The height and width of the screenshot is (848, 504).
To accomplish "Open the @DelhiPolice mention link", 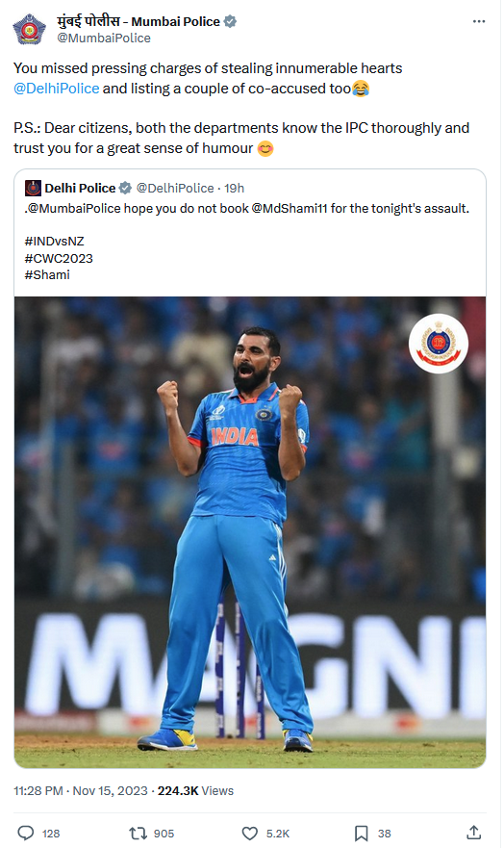I will (x=56, y=89).
